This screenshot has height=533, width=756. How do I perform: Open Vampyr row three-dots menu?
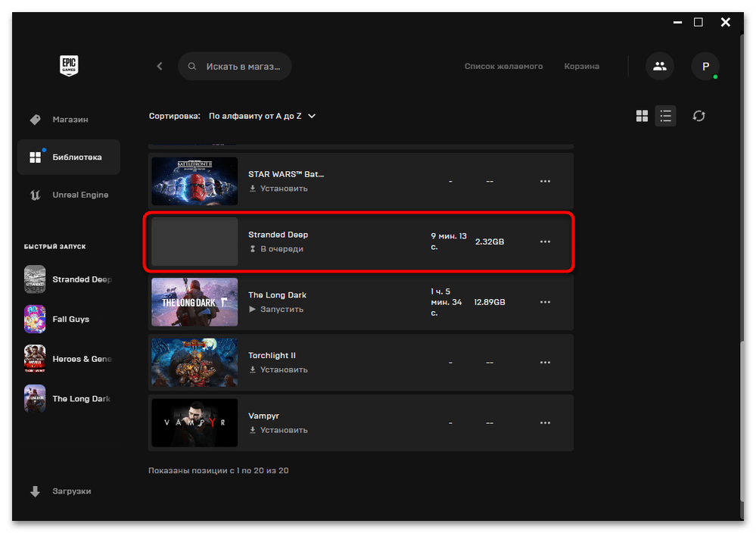pyautogui.click(x=545, y=422)
